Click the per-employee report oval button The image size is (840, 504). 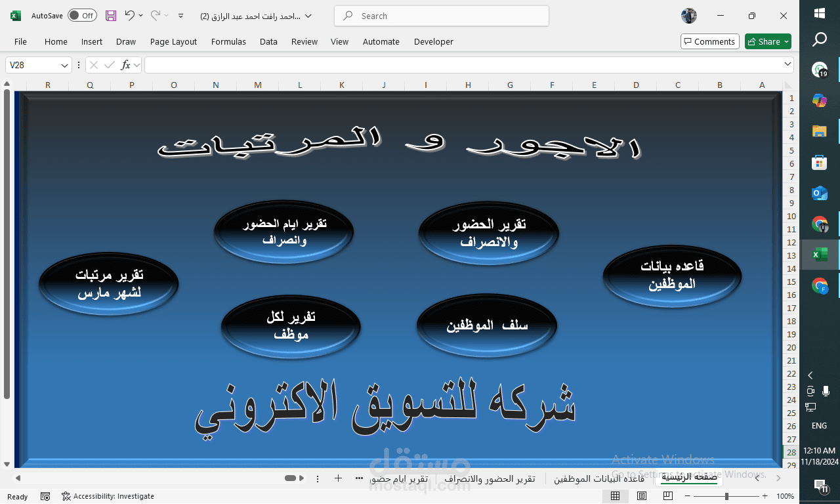(x=291, y=325)
